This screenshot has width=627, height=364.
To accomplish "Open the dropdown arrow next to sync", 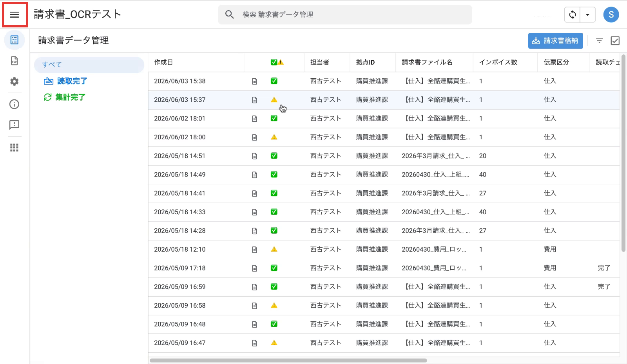I will click(x=587, y=15).
